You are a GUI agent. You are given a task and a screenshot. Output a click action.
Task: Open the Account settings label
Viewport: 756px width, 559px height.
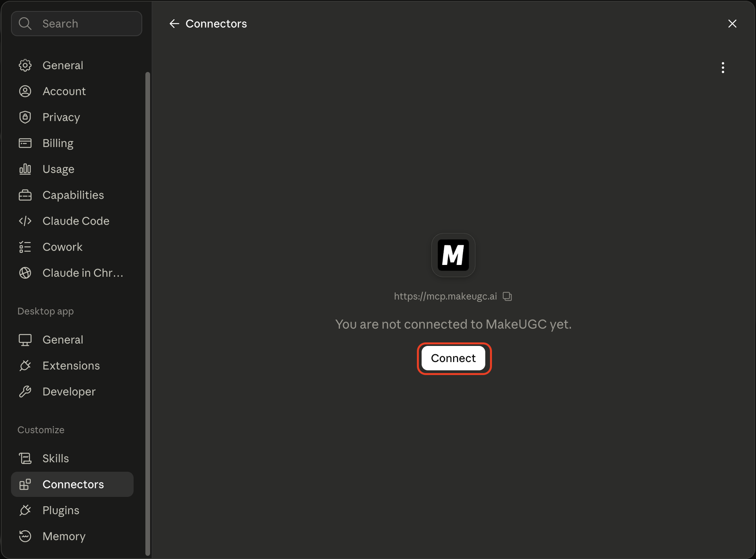[64, 91]
